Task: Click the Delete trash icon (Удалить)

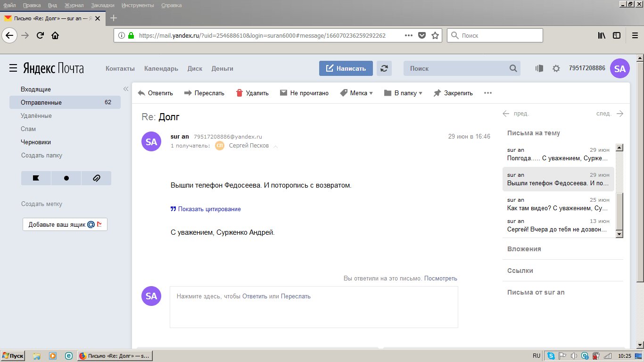Action: 239,93
